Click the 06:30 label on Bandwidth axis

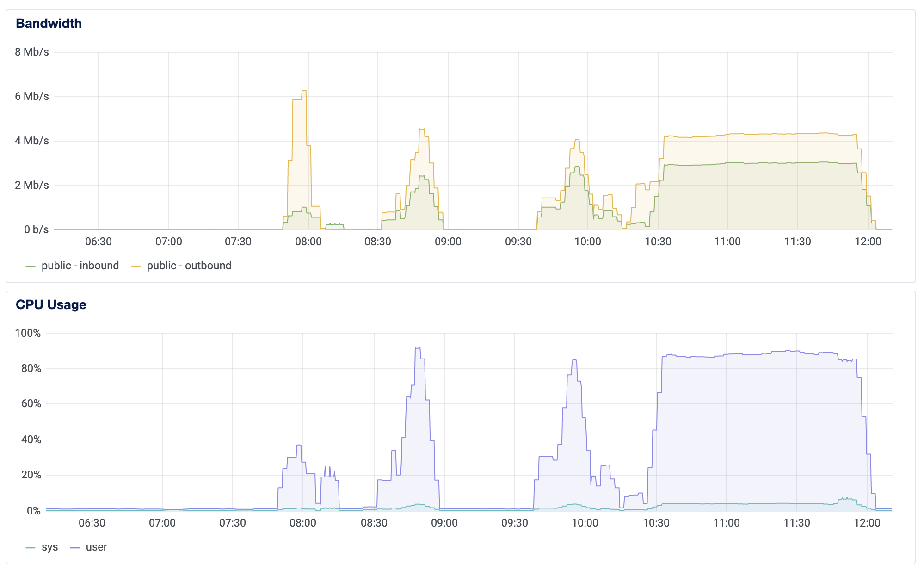[x=98, y=242]
